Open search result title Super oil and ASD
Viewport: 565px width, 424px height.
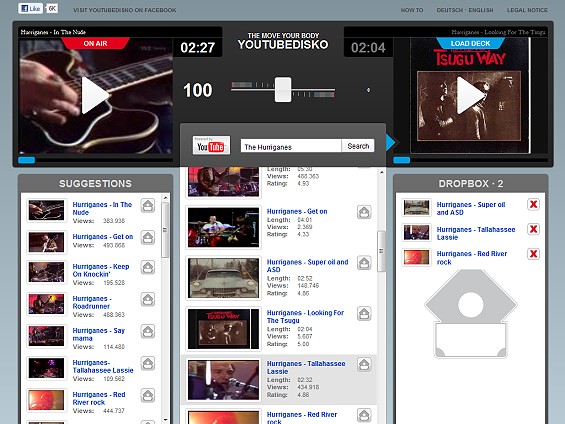tap(307, 266)
